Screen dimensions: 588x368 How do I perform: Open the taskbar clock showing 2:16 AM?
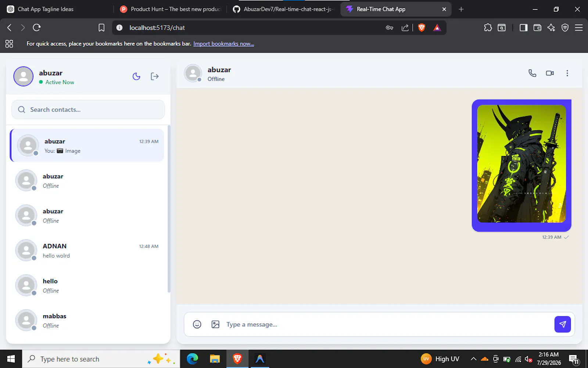[x=549, y=359]
